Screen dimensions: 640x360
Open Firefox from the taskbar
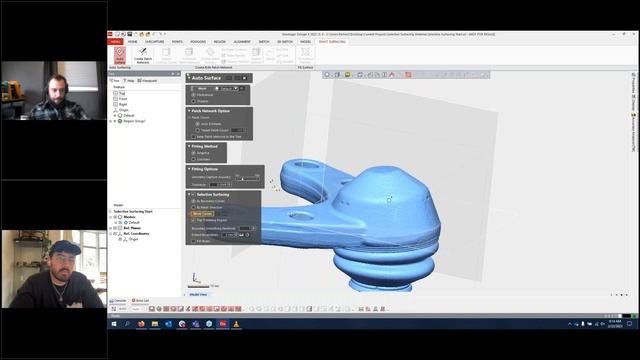pyautogui.click(x=141, y=324)
